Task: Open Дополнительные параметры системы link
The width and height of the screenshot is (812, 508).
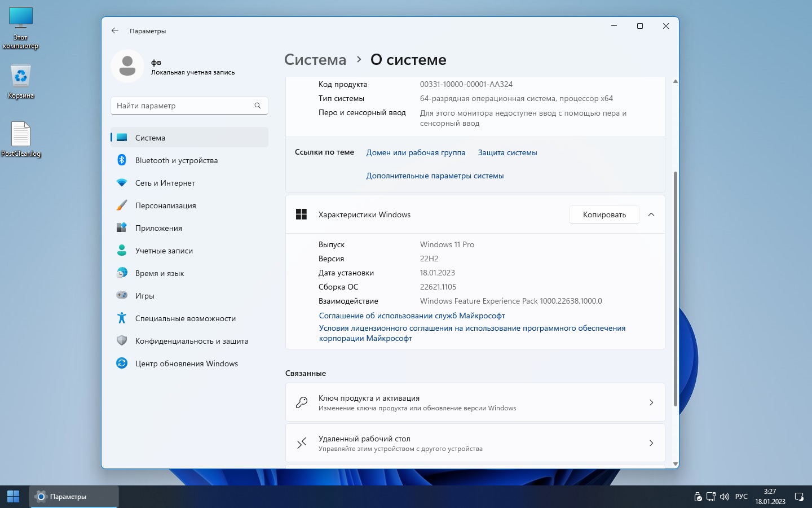Action: pos(435,176)
